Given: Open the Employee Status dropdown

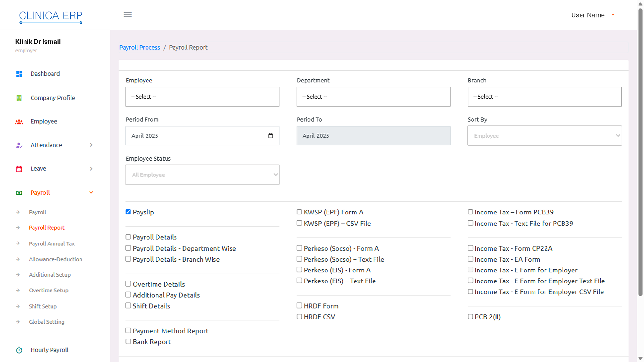Looking at the screenshot, I should click(x=202, y=175).
